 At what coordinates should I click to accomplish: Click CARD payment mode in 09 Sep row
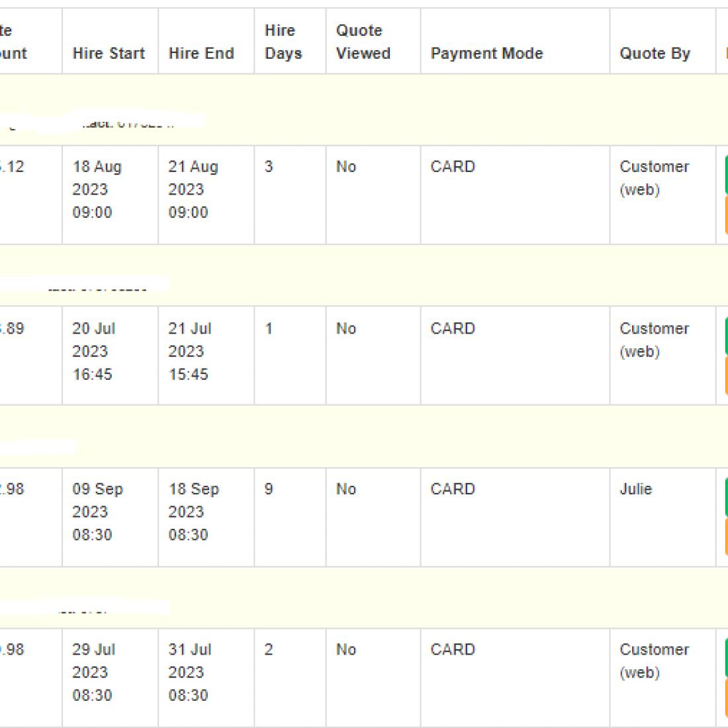(453, 489)
